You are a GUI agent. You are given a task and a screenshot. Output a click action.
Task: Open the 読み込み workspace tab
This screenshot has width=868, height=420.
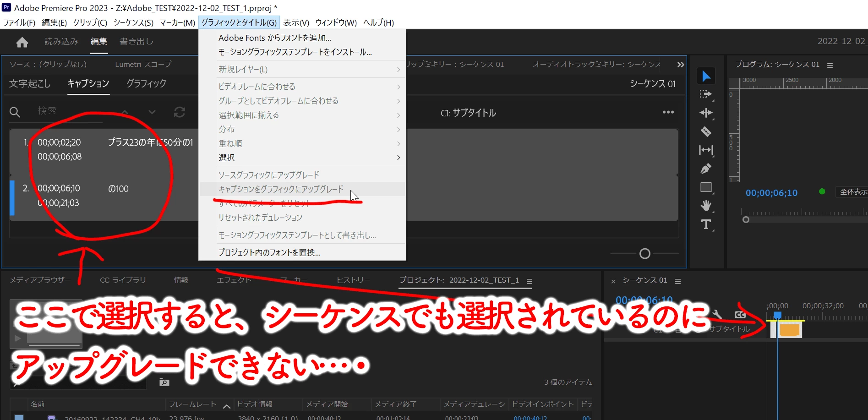61,41
